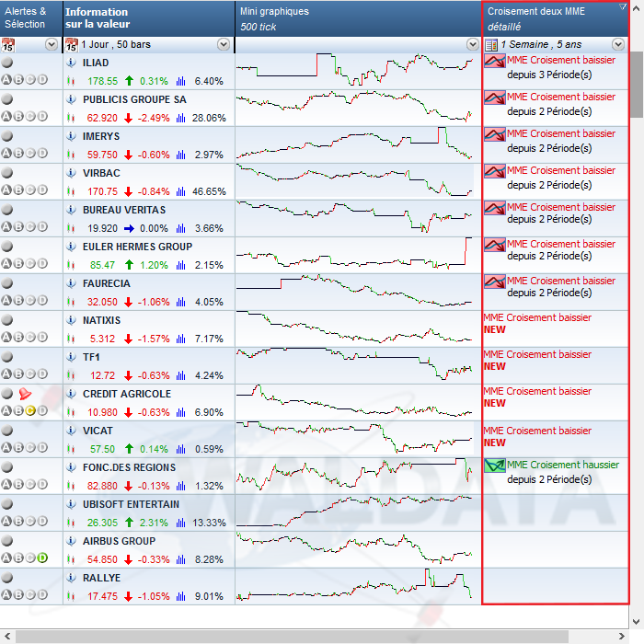Click Mini graphiques 500 tick header

(x=358, y=18)
